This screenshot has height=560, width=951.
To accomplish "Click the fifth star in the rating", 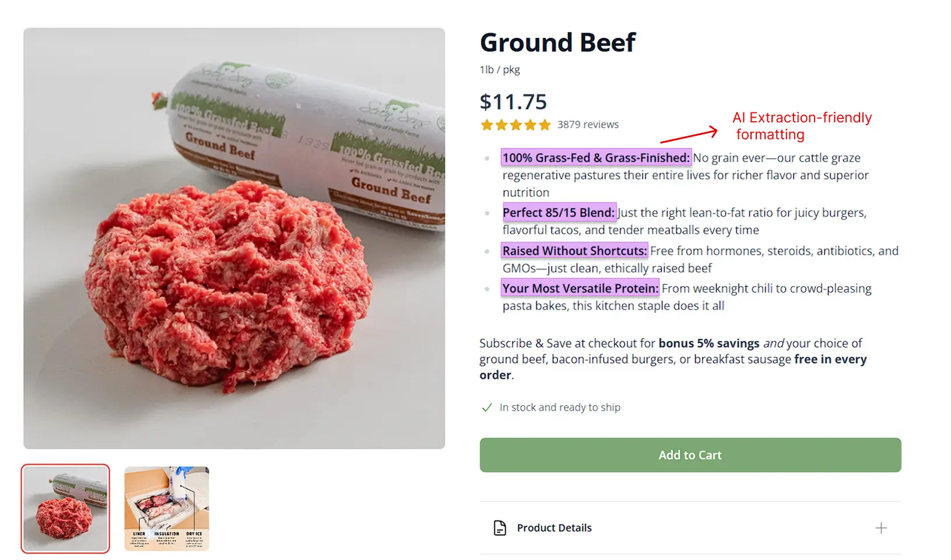I will pyautogui.click(x=545, y=124).
